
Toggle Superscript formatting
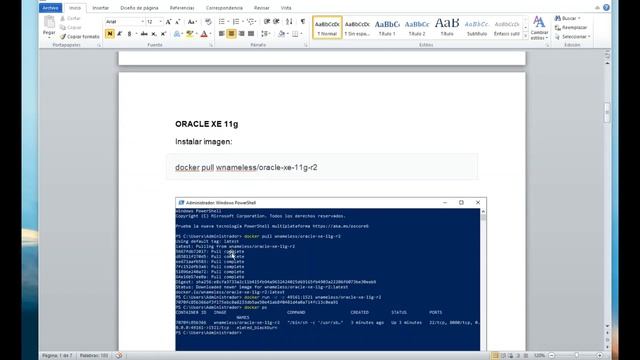(163, 34)
